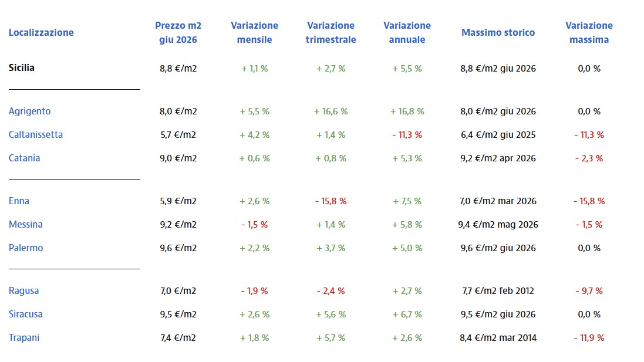Click the Catania link
The height and width of the screenshot is (362, 644).
24,158
